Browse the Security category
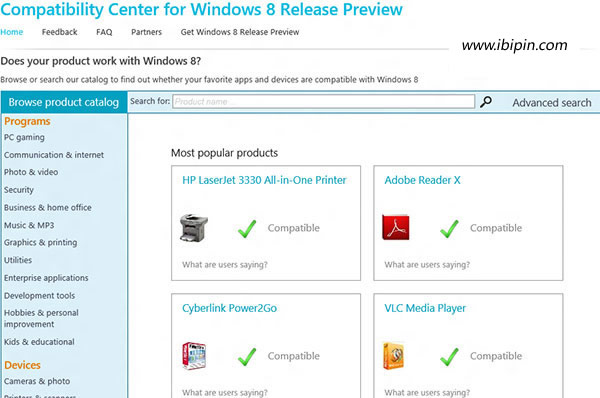The height and width of the screenshot is (398, 600). tap(19, 190)
